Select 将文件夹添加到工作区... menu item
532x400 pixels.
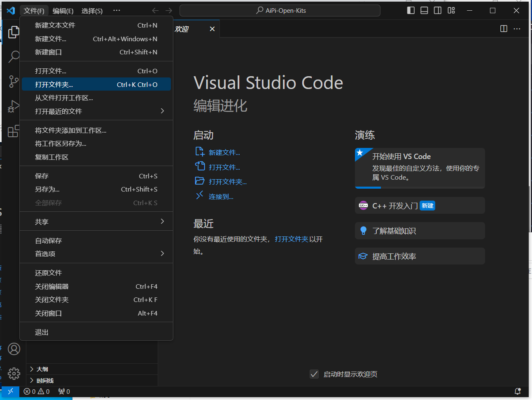click(x=96, y=130)
